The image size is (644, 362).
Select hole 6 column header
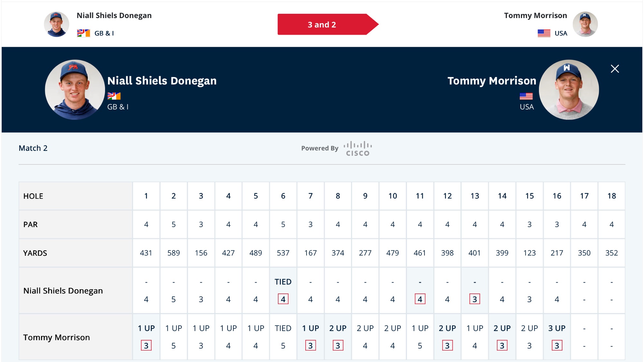tap(283, 196)
